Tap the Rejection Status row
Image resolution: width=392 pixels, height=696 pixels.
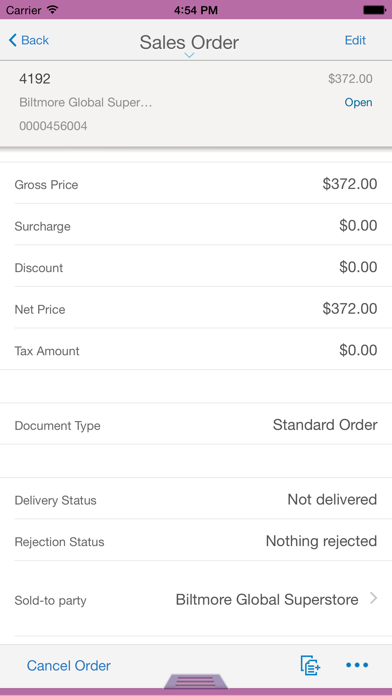[196, 541]
